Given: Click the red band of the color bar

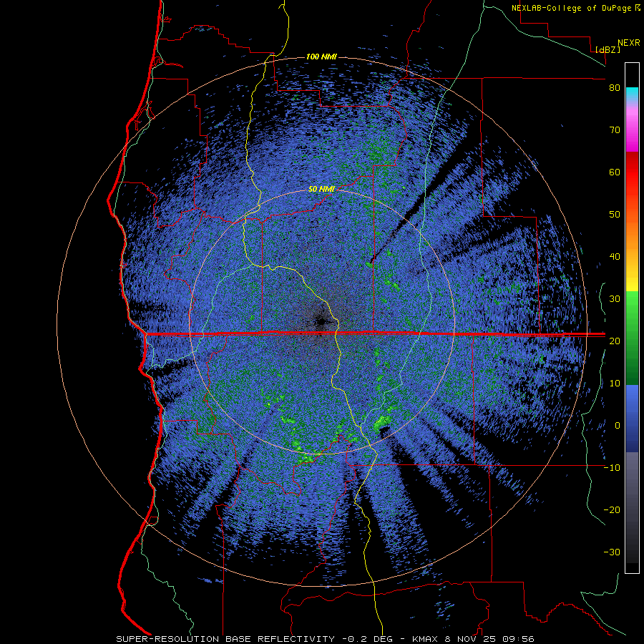Looking at the screenshot, I should [632, 172].
